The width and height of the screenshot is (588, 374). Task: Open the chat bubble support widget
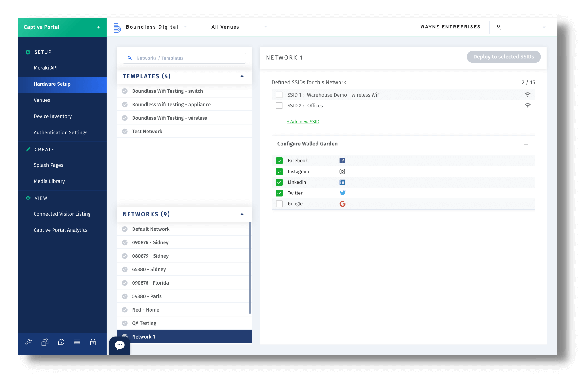tap(119, 345)
